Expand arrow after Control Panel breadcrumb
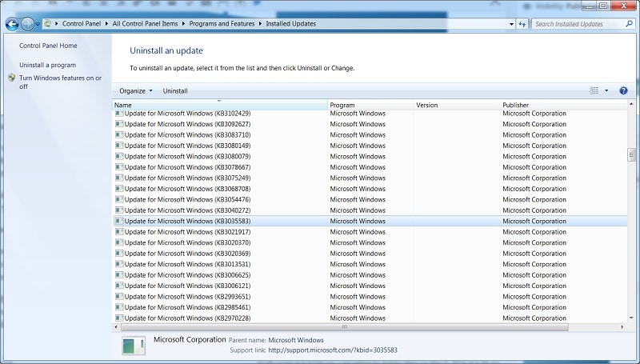 click(106, 24)
